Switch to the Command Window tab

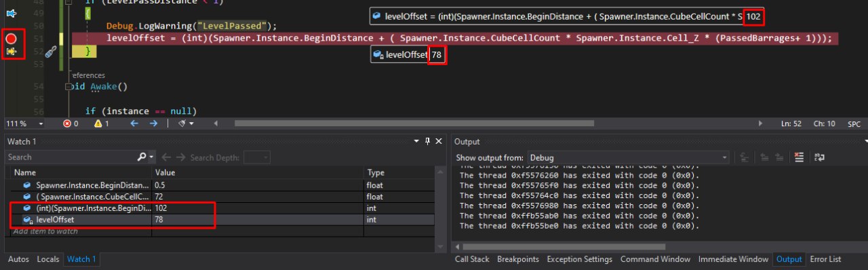pyautogui.click(x=655, y=259)
